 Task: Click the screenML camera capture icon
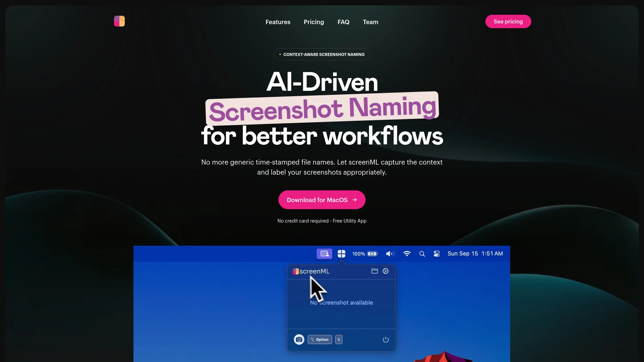(x=299, y=340)
